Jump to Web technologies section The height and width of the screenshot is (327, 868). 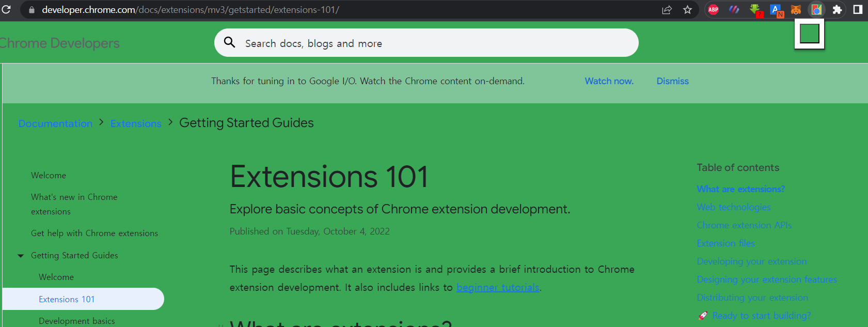pos(734,207)
